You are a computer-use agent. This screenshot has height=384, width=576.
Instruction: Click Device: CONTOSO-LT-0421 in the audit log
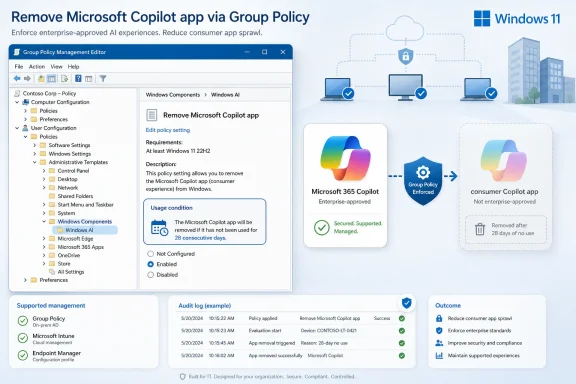click(x=328, y=330)
